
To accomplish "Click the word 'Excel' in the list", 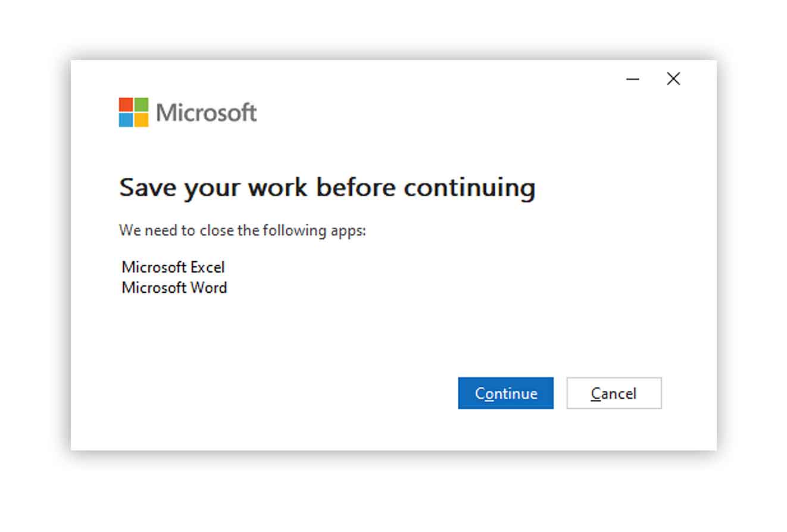I will 208,267.
